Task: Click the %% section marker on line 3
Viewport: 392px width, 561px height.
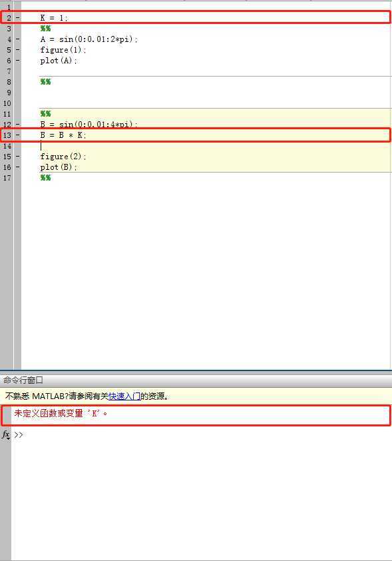Action: pyautogui.click(x=45, y=28)
